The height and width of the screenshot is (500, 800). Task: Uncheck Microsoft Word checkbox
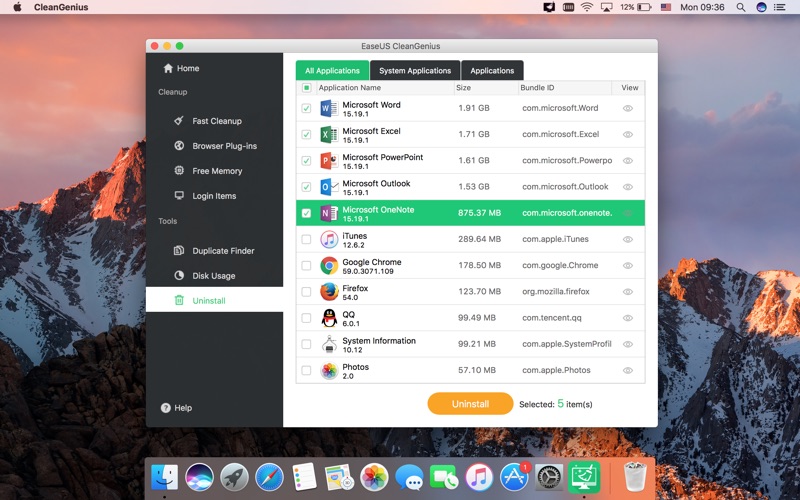click(x=306, y=108)
